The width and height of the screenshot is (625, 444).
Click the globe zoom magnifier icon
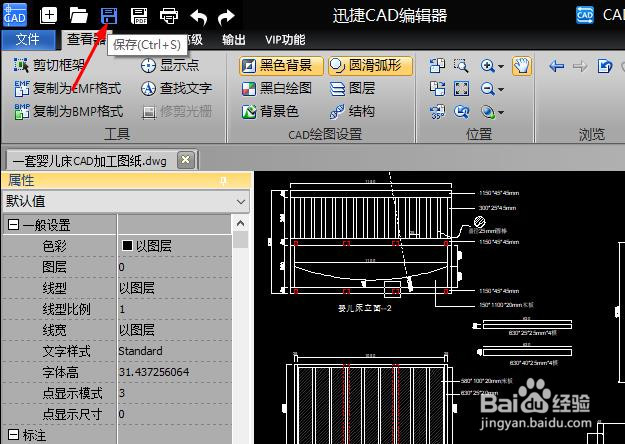pos(487,112)
